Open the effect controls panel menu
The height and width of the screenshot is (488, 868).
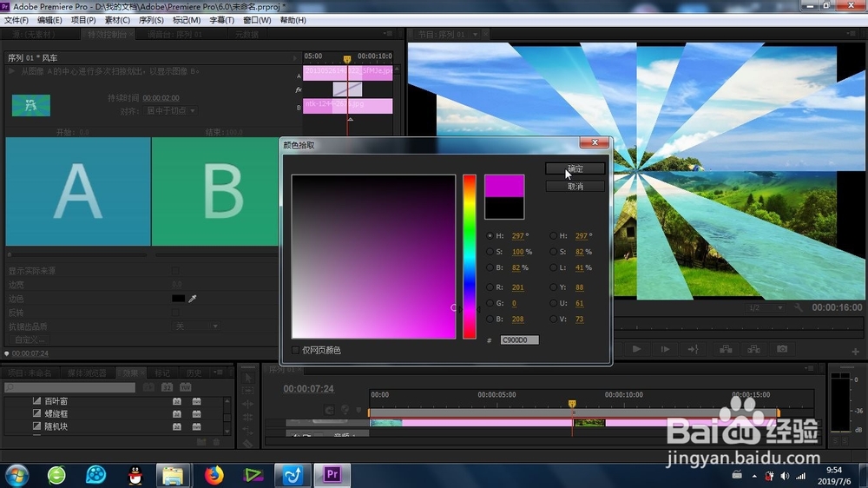coord(387,34)
